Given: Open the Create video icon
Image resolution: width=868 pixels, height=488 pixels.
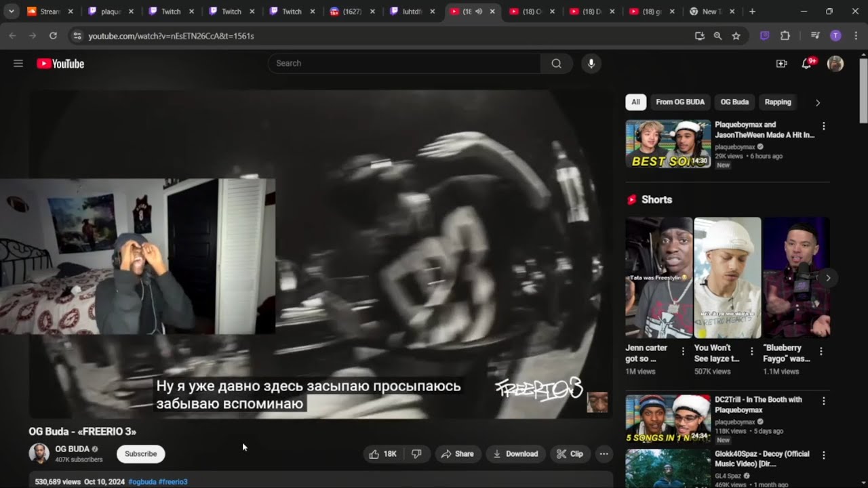Looking at the screenshot, I should 781,64.
